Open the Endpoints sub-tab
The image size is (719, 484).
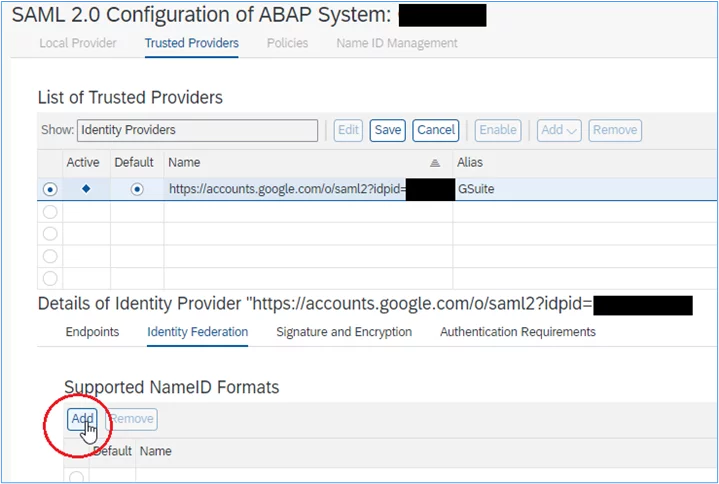[x=92, y=332]
